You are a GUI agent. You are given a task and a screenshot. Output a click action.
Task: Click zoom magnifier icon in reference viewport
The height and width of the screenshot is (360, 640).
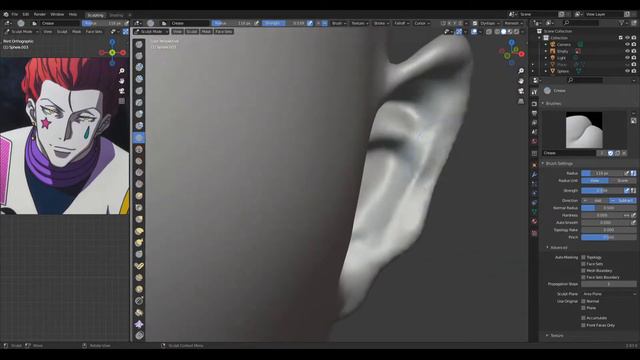pyautogui.click(x=122, y=71)
